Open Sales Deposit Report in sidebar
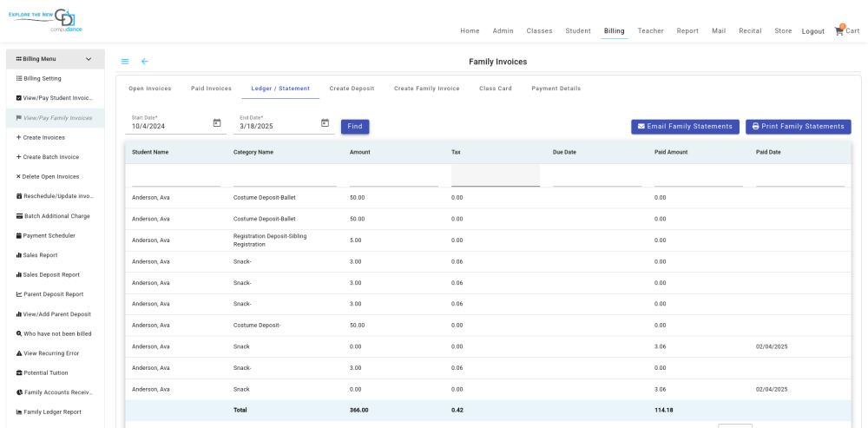Image resolution: width=868 pixels, height=428 pixels. 48,274
